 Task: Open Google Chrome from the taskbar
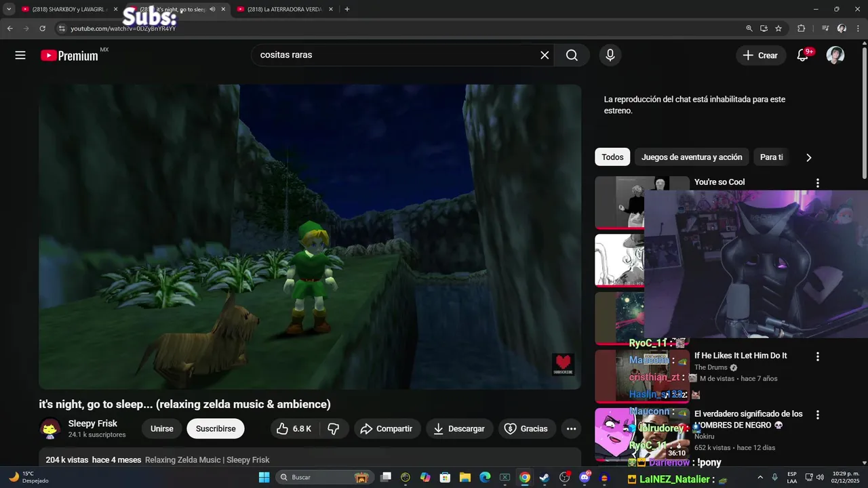524,477
